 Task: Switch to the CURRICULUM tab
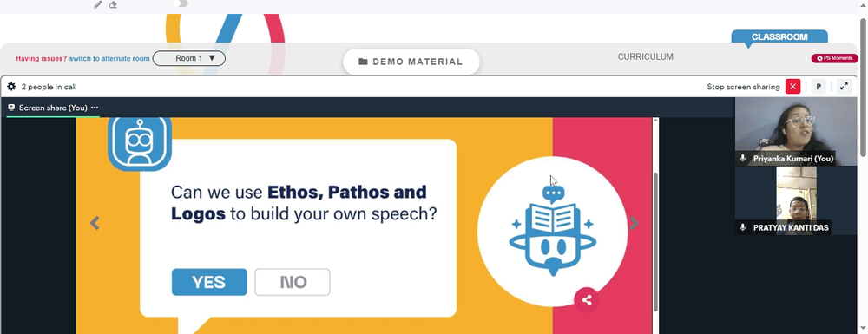[646, 57]
